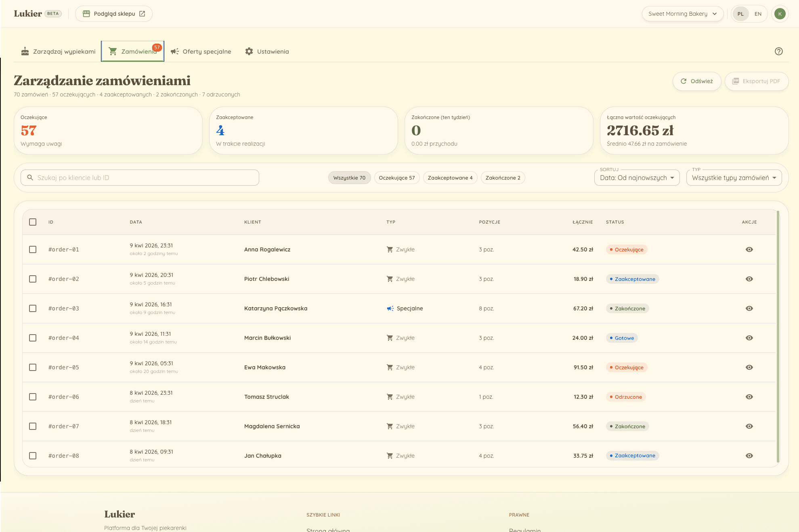
Task: Click the cake icon beside Zarządzaj wypiekami
Action: (25, 51)
